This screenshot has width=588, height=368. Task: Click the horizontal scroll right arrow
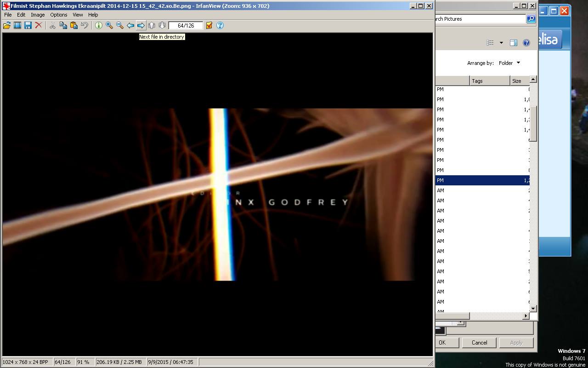click(x=526, y=316)
